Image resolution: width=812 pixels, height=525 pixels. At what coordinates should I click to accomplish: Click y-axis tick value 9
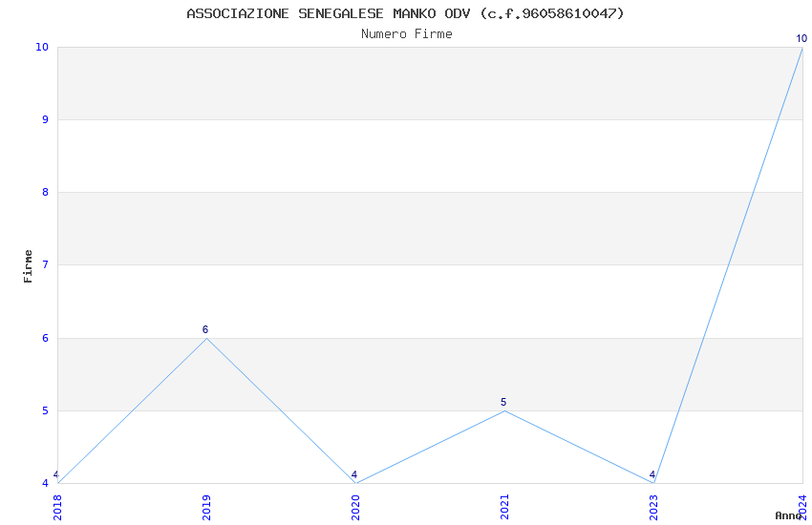coord(46,119)
